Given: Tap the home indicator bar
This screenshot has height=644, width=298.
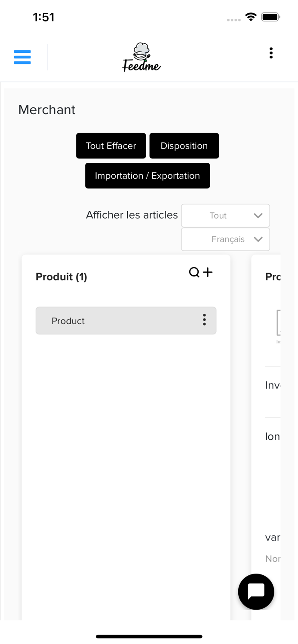Looking at the screenshot, I should [149, 636].
